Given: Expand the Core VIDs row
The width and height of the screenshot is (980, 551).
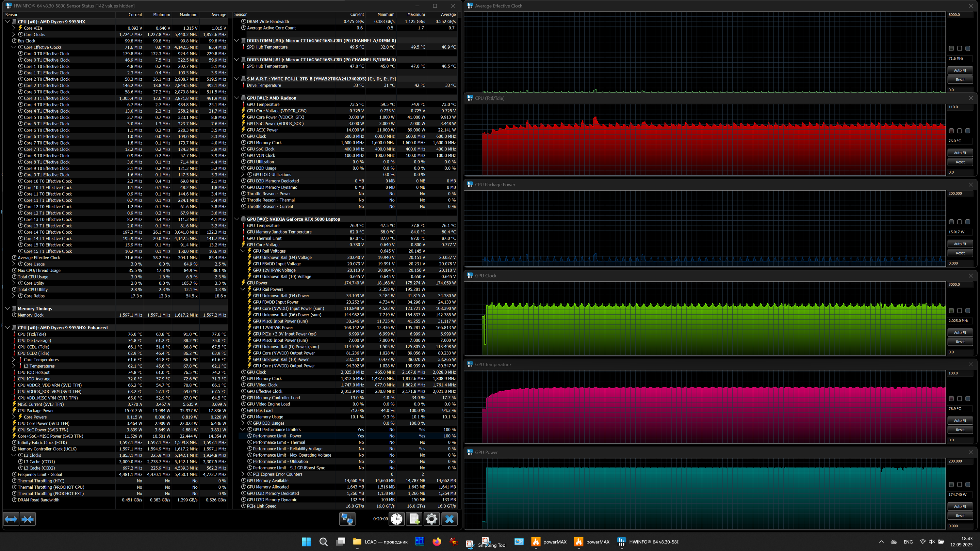Looking at the screenshot, I should point(14,28).
